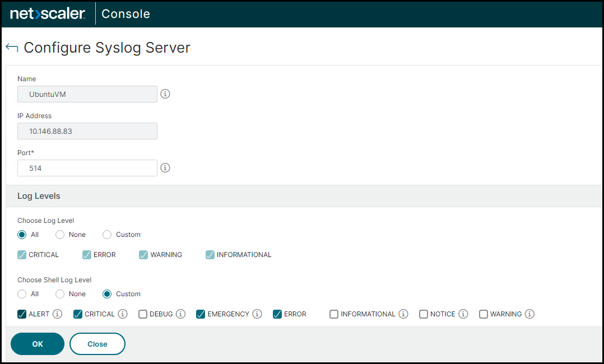Uncheck the EMERGENCY shell log checkbox
The image size is (604, 364).
201,314
